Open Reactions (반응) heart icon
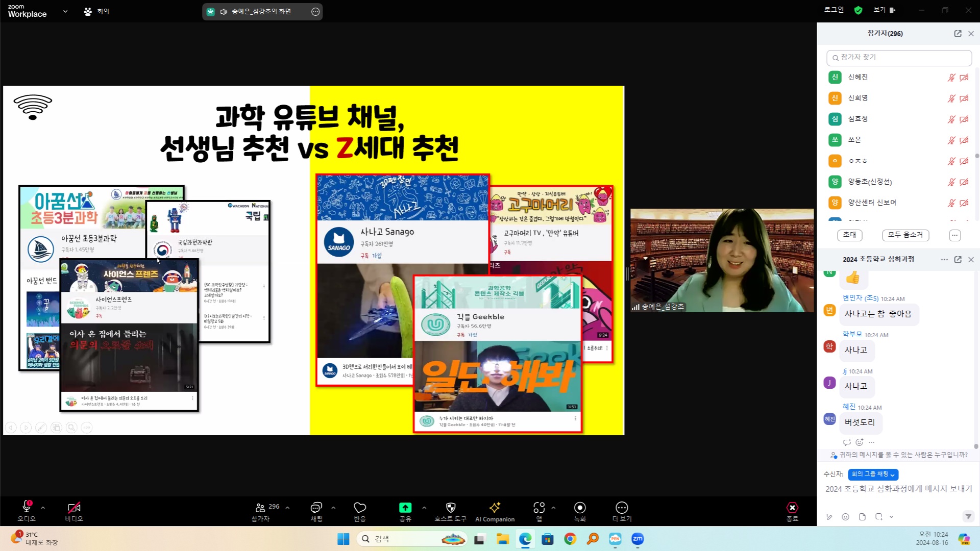The height and width of the screenshot is (551, 980). [x=360, y=508]
